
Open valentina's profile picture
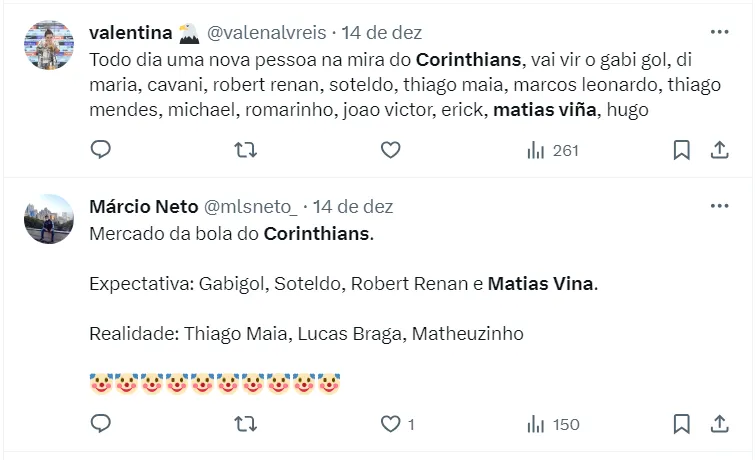pos(48,45)
